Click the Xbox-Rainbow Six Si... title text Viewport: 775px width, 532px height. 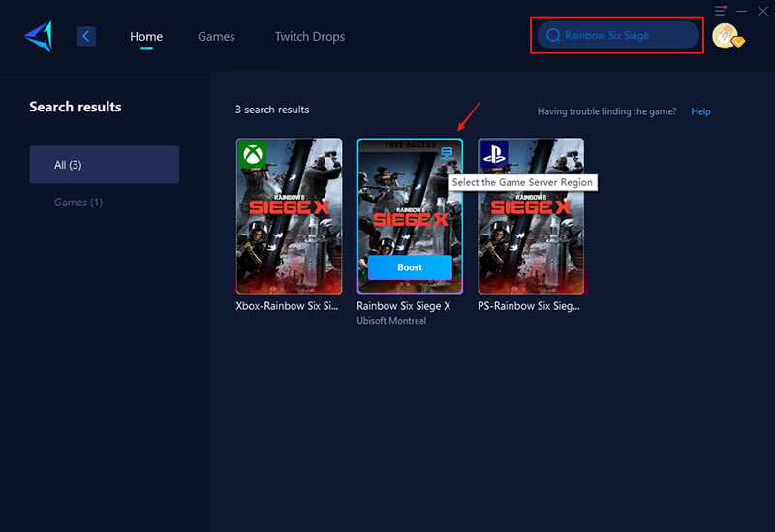pos(287,306)
